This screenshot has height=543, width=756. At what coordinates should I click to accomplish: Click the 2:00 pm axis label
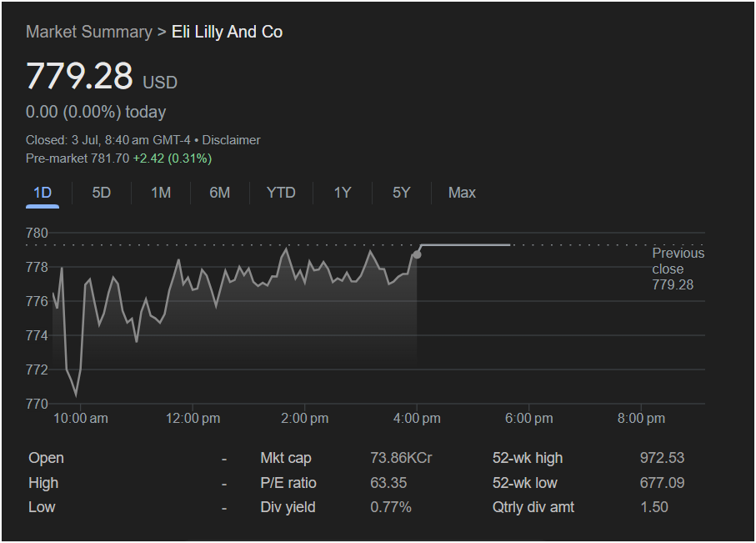tap(305, 419)
